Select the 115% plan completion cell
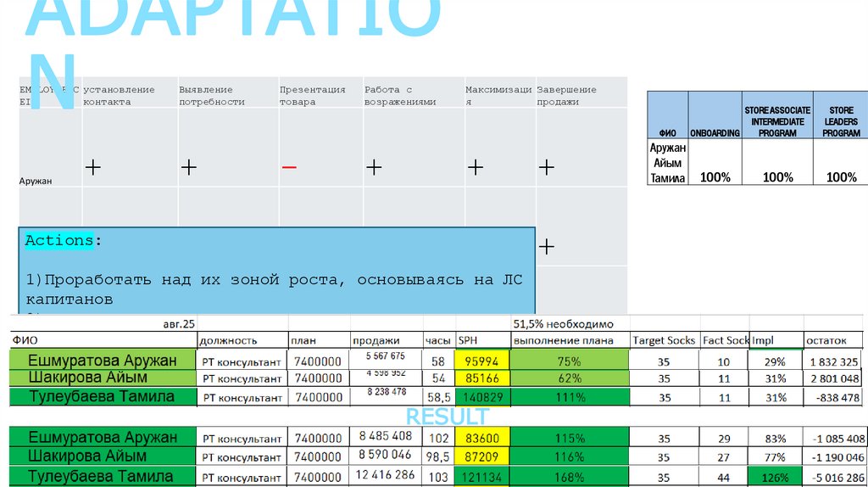The image size is (868, 487). pyautogui.click(x=569, y=438)
